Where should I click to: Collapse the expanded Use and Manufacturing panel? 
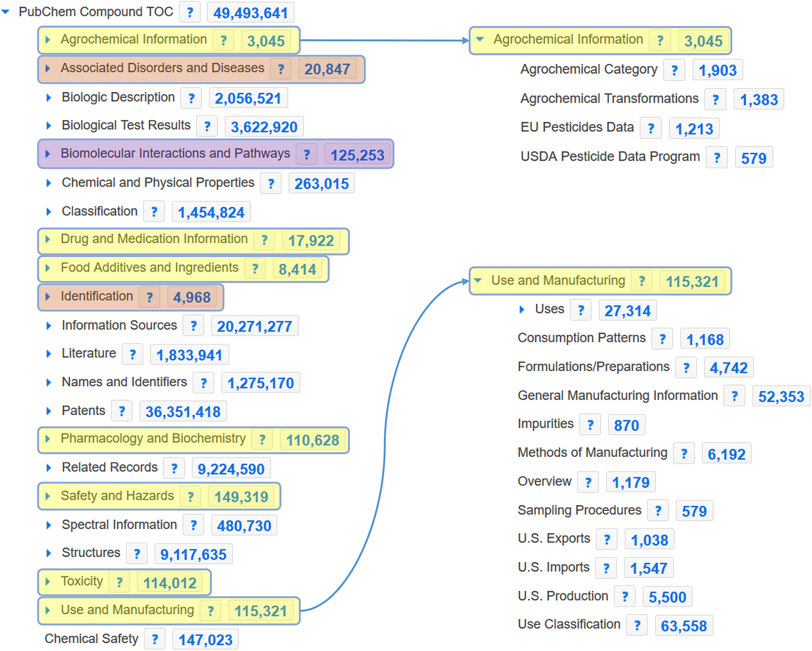[x=478, y=281]
